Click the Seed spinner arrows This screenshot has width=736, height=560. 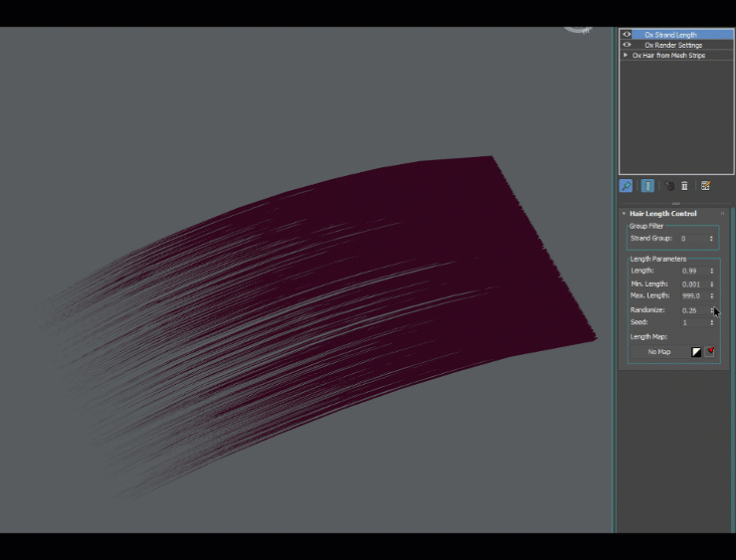711,322
